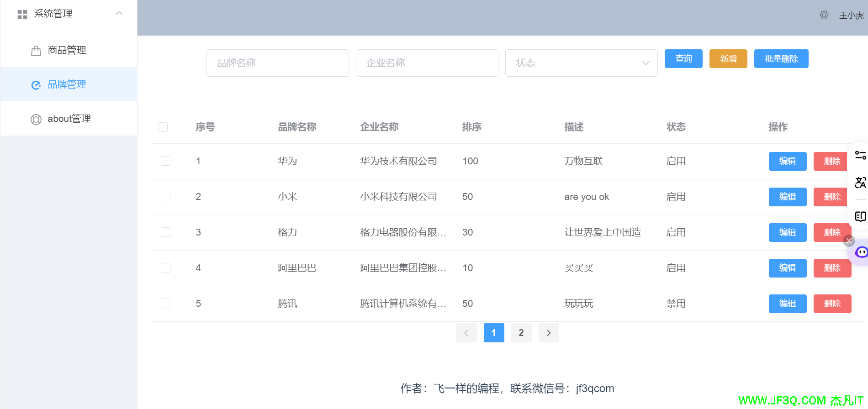The image size is (868, 409).
Task: Click the grid icon beside 系统管理
Action: [x=22, y=15]
